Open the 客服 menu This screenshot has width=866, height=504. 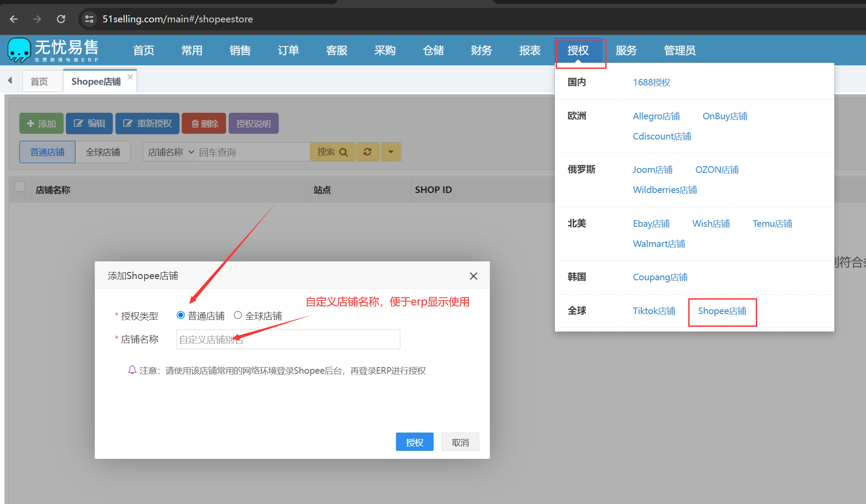point(337,50)
